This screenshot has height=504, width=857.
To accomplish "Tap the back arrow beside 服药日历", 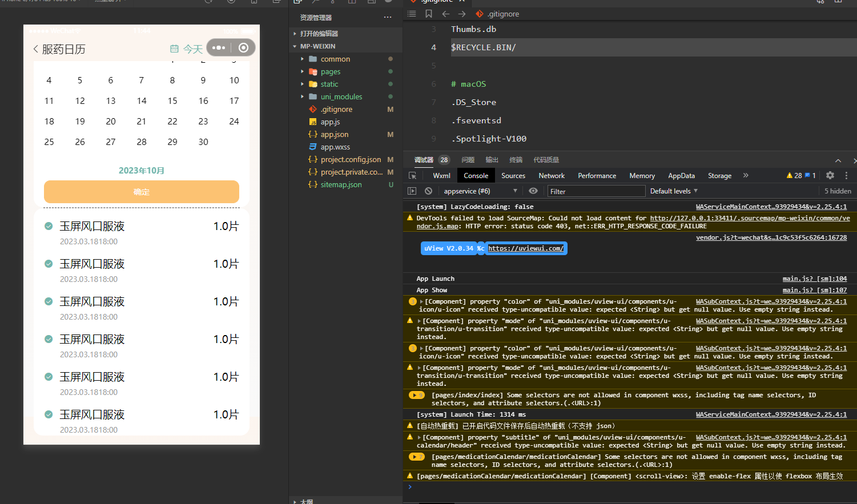I will 36,49.
